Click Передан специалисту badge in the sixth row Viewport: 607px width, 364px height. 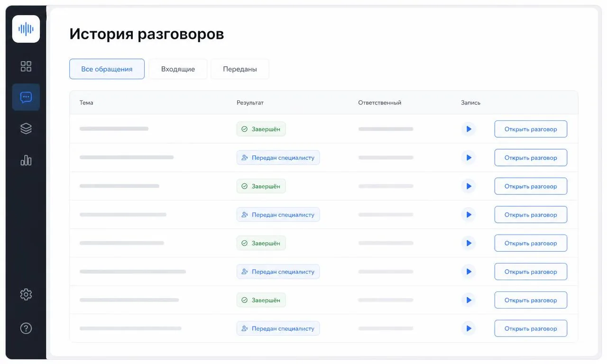278,271
